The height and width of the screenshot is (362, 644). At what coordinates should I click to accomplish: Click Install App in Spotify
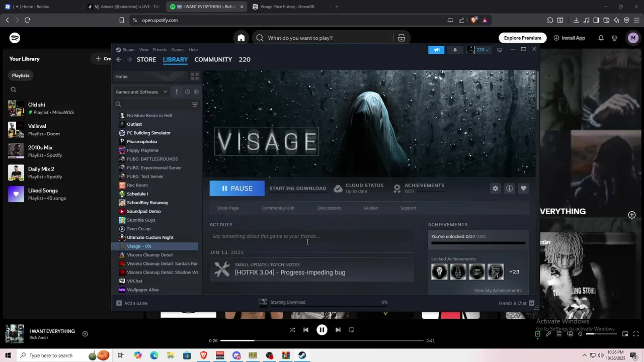569,38
